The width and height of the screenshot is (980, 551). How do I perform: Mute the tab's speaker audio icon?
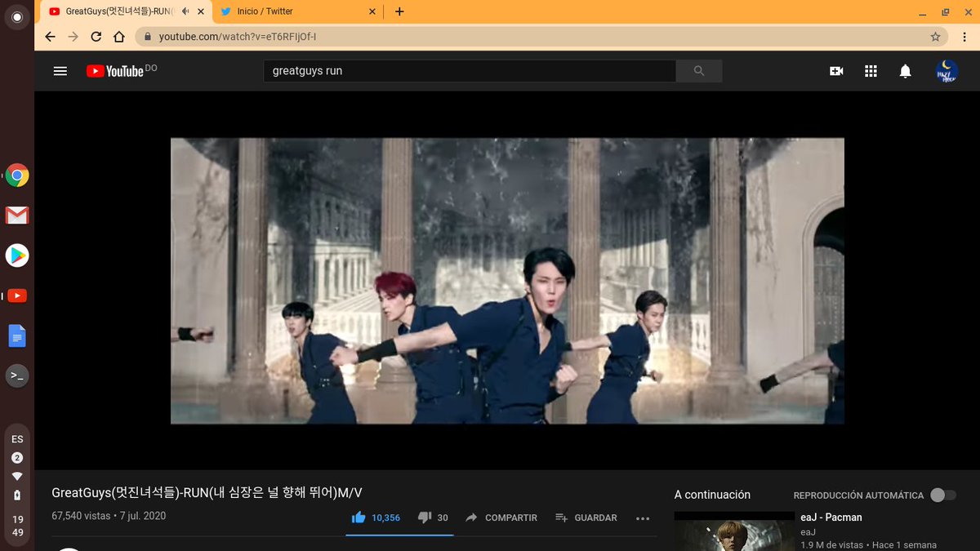click(x=185, y=11)
